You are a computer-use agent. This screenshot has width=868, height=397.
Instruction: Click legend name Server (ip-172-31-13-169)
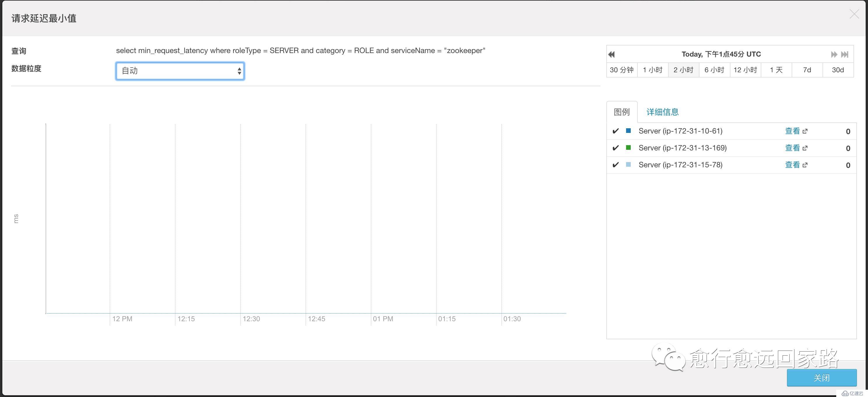tap(682, 148)
